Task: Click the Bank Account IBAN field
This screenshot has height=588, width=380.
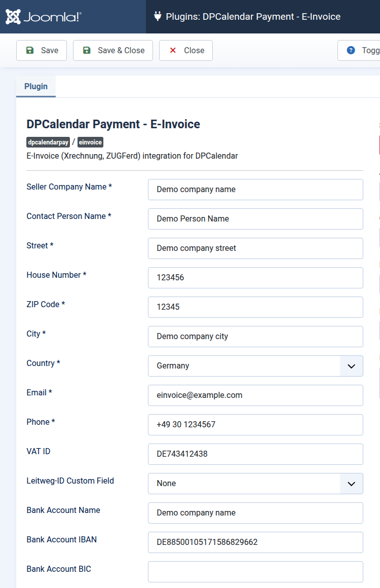Action: click(x=255, y=542)
